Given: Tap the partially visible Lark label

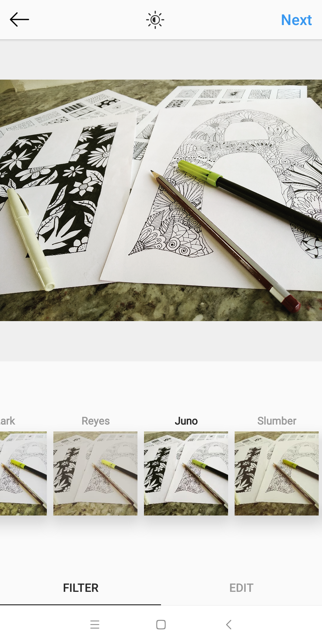Looking at the screenshot, I should point(7,421).
